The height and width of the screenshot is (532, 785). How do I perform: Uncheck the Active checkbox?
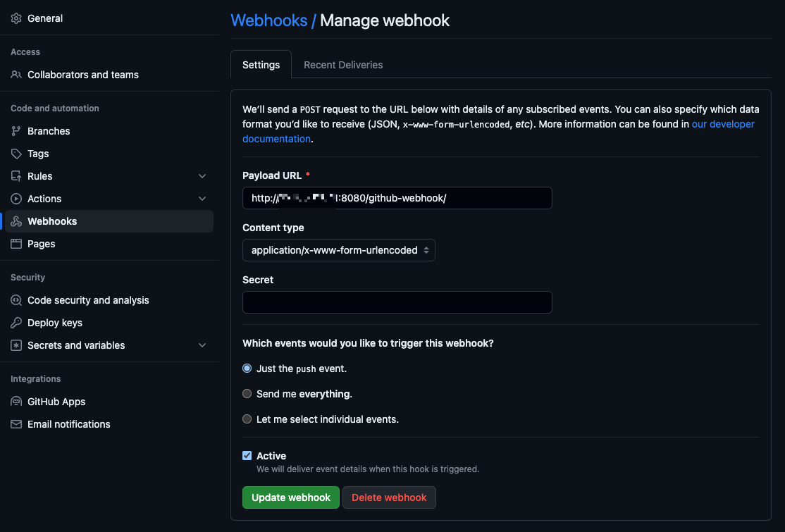point(247,455)
